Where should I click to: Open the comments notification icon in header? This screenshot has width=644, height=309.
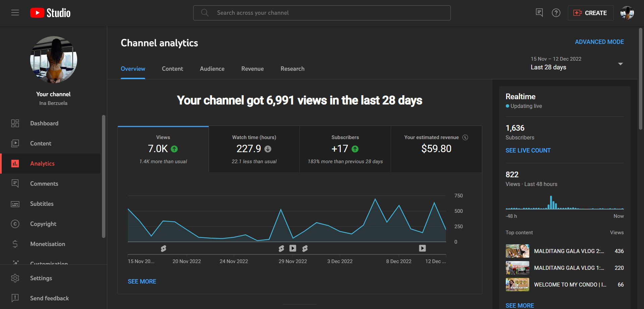click(539, 13)
